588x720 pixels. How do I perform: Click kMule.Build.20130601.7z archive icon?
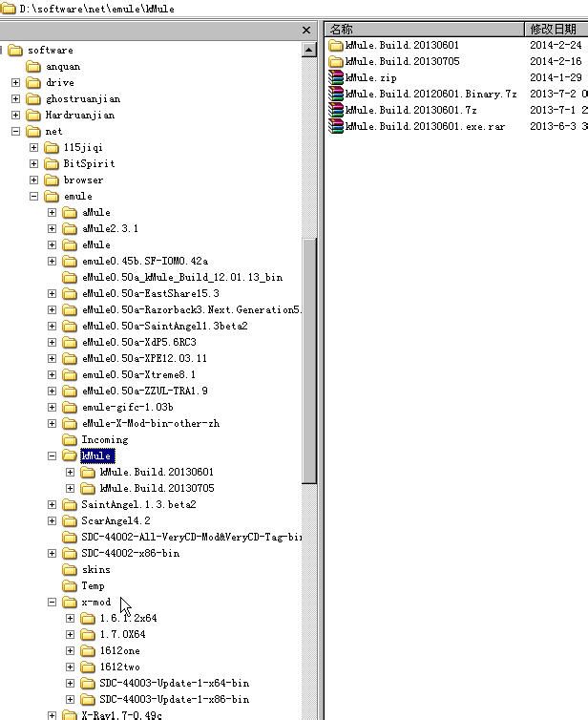(336, 110)
